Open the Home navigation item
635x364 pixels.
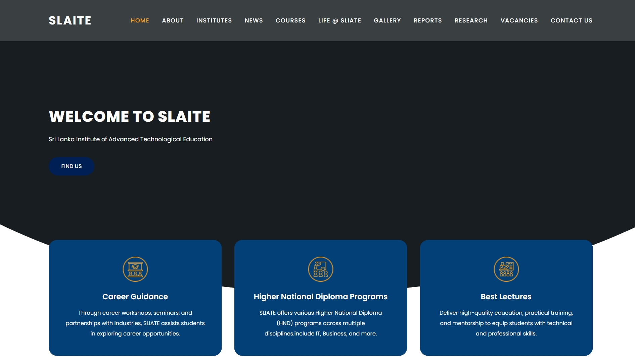pos(140,20)
